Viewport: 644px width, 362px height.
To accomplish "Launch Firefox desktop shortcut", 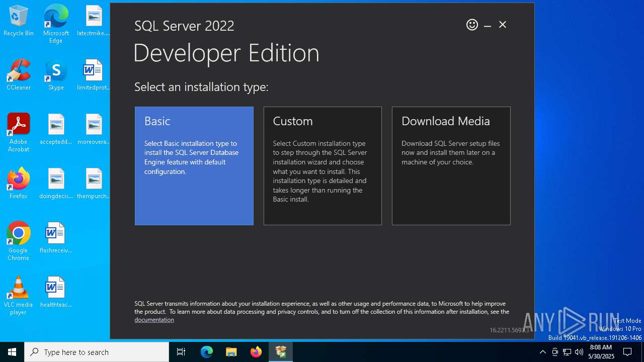I will pos(19,184).
